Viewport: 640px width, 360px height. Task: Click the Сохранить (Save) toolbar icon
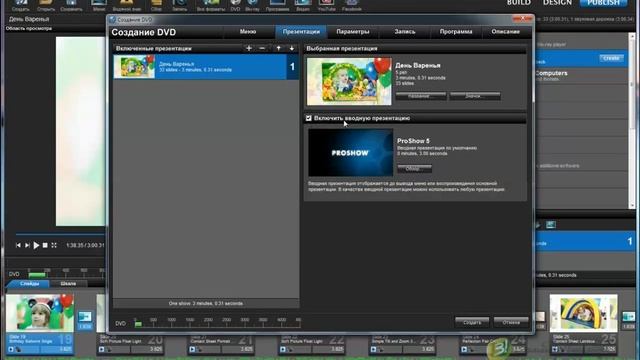[x=71, y=5]
